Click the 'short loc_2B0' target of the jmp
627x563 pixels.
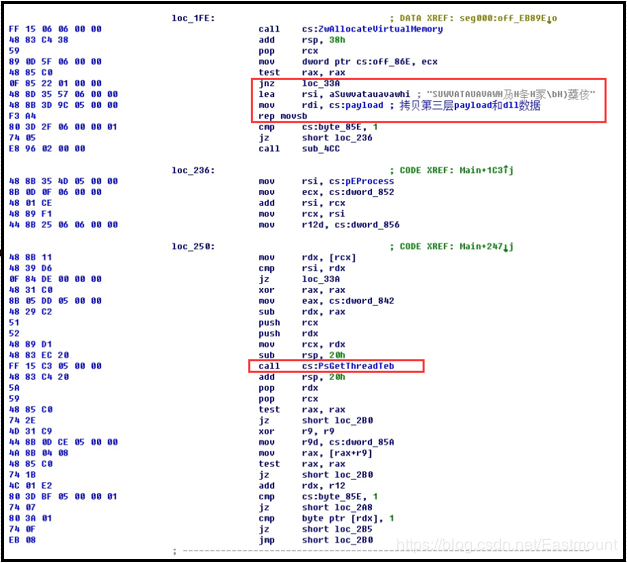tap(337, 540)
